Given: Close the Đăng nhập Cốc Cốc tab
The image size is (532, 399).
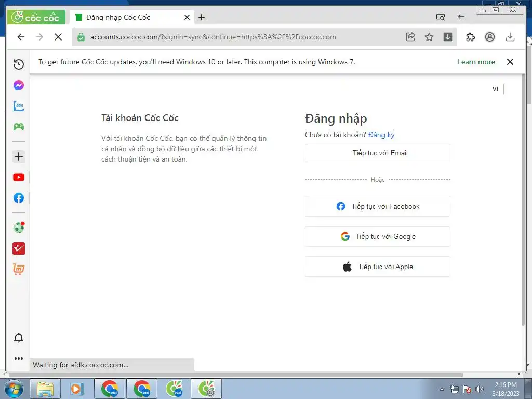Looking at the screenshot, I should coord(187,17).
